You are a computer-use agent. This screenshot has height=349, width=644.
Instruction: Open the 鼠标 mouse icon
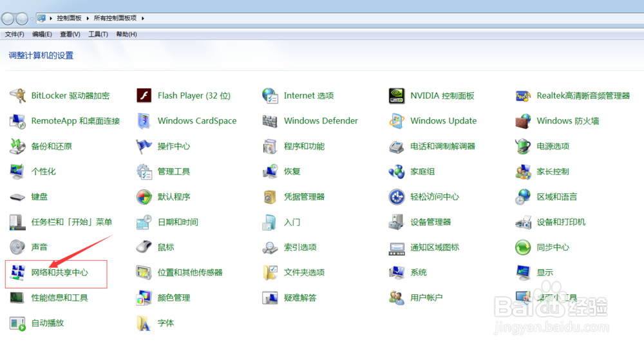tap(144, 247)
